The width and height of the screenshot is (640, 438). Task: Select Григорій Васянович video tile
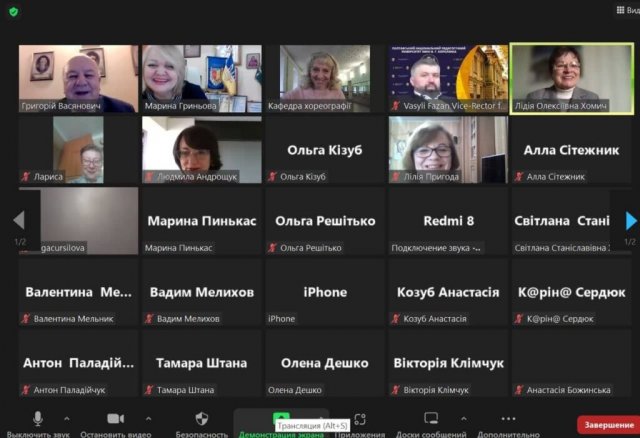point(77,77)
